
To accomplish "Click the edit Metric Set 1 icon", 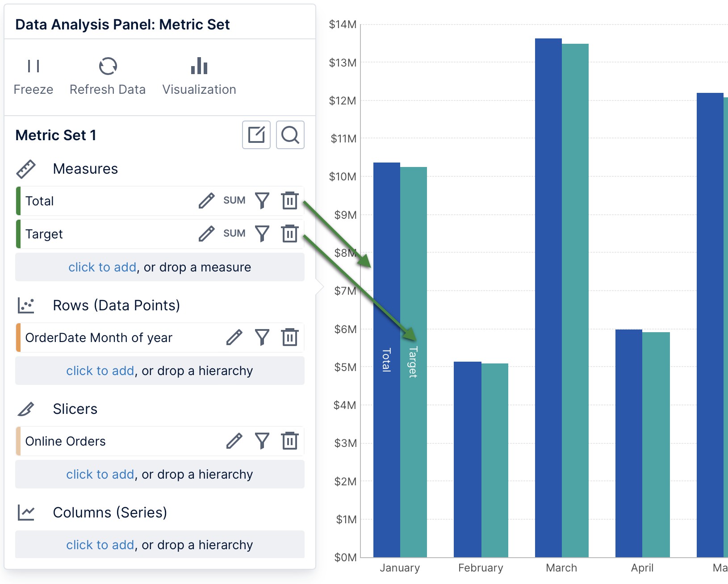I will 256,135.
